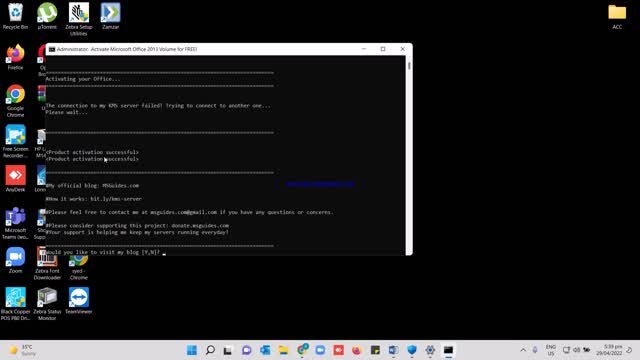Switch to Word on the taskbar
Viewport: 640px width, 360px height.
tap(393, 350)
